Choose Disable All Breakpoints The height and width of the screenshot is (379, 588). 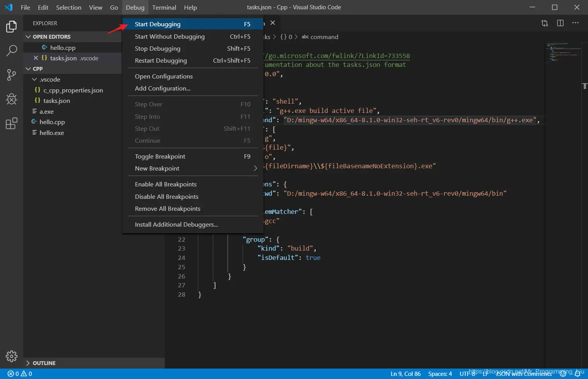tap(193, 196)
